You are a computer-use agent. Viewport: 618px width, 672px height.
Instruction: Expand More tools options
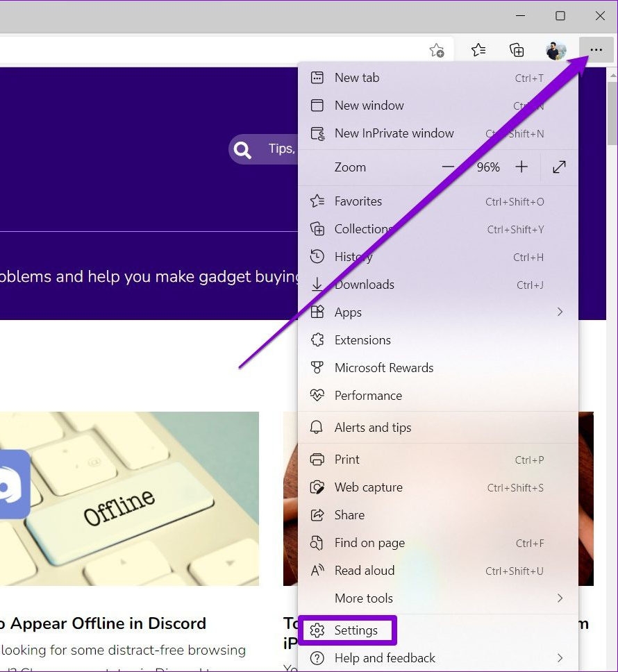pyautogui.click(x=560, y=598)
